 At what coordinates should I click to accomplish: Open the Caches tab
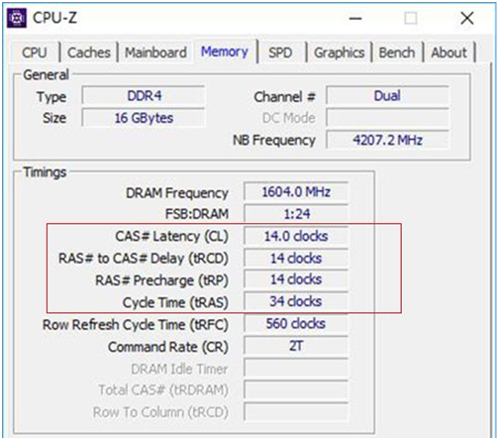click(89, 53)
